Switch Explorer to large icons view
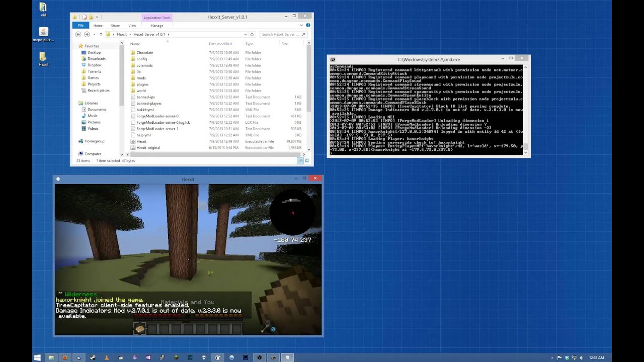 307,160
